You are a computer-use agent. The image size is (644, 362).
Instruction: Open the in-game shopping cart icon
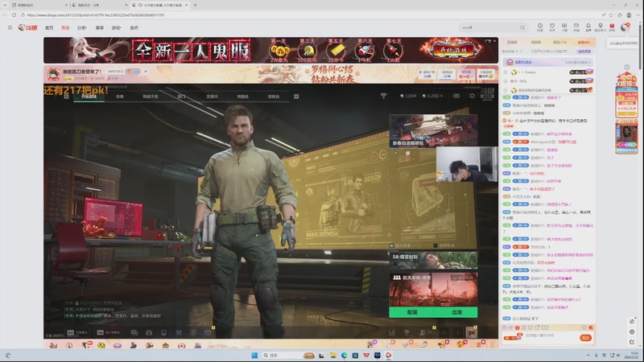(178, 332)
